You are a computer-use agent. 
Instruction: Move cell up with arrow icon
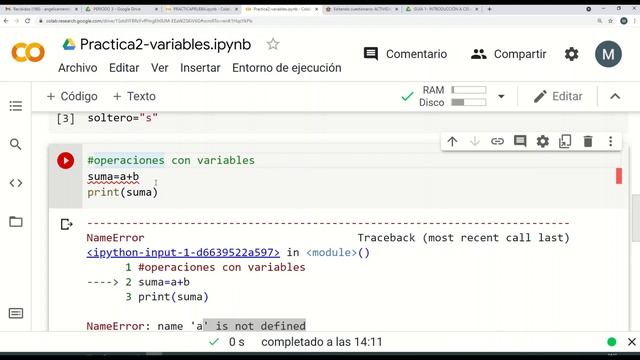pos(452,142)
